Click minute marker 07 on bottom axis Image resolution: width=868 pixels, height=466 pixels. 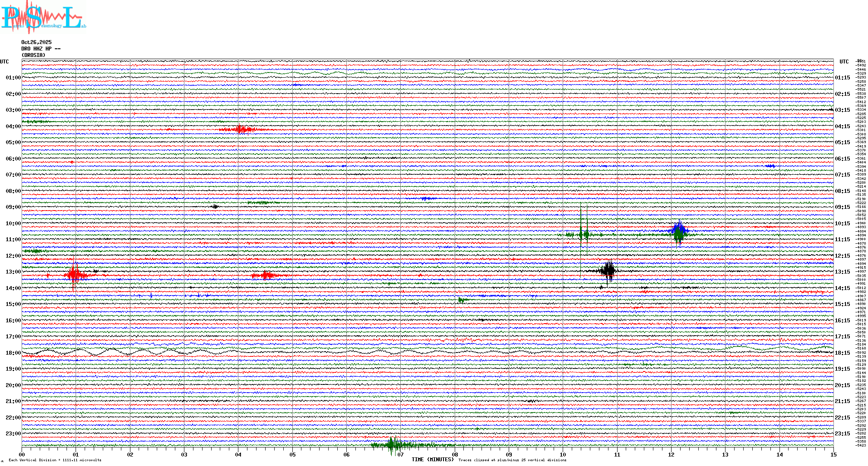click(400, 454)
